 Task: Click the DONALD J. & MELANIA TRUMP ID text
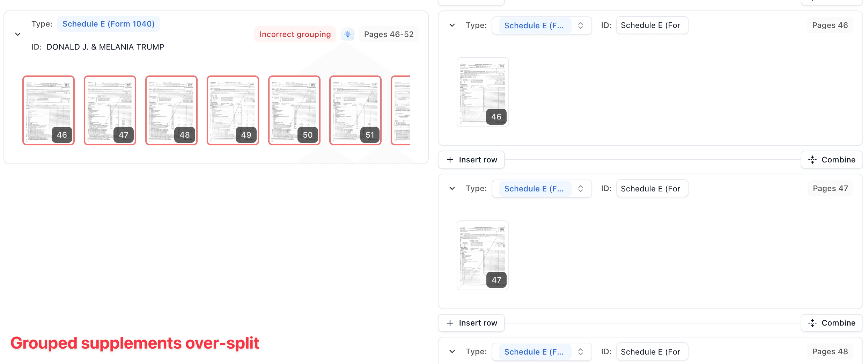(105, 47)
